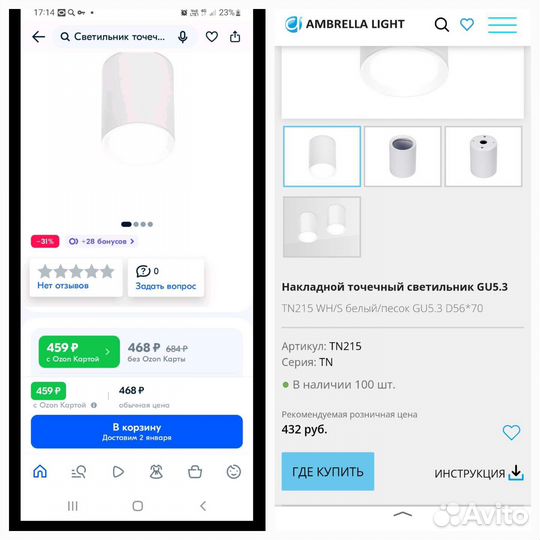Activate voice search microphone icon
Viewport: 540px width, 540px height.
tap(183, 37)
